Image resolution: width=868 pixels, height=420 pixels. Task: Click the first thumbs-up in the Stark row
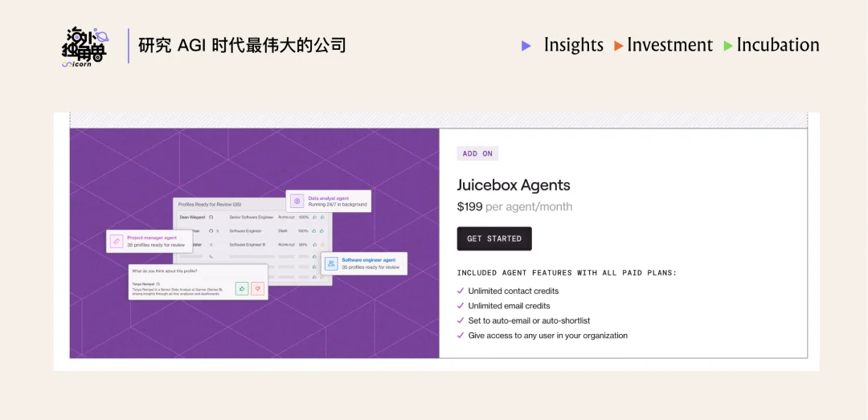tap(314, 230)
